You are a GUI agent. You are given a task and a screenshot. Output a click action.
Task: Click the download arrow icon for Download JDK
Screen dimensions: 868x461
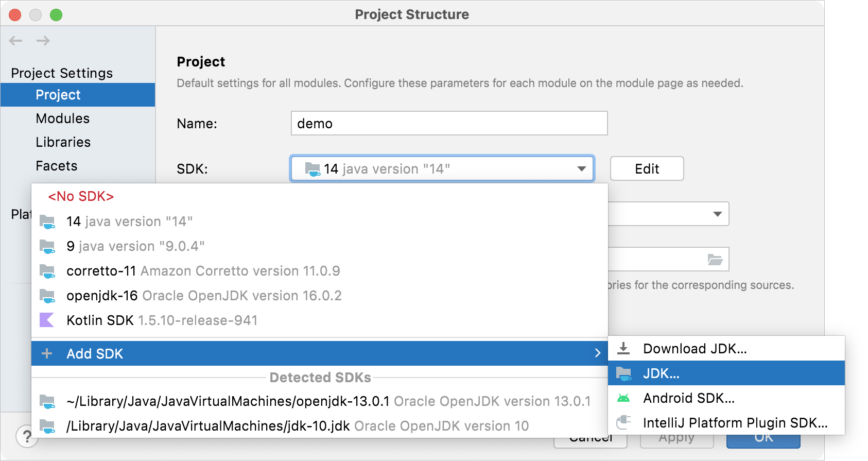click(x=623, y=349)
